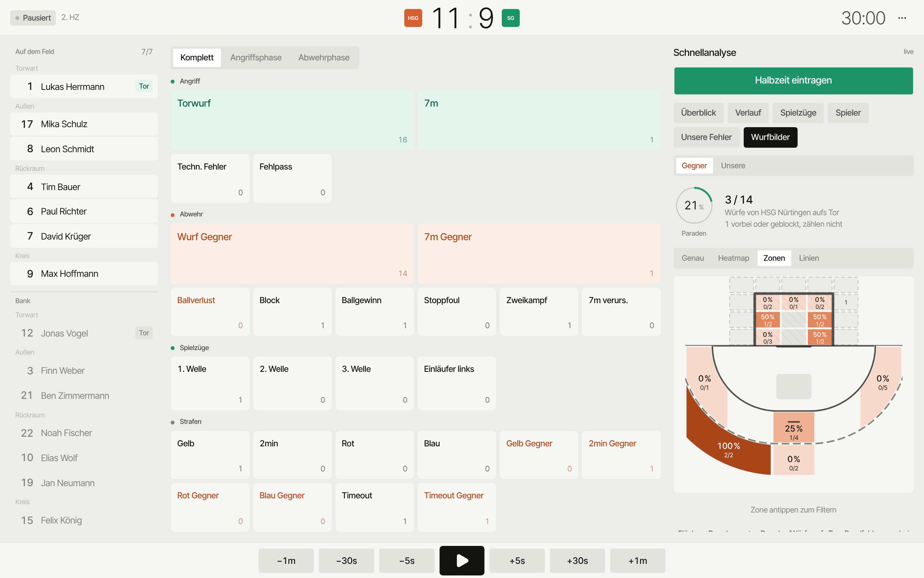Show the Unsere Fehler analysis
The image size is (924, 578).
[x=706, y=137]
